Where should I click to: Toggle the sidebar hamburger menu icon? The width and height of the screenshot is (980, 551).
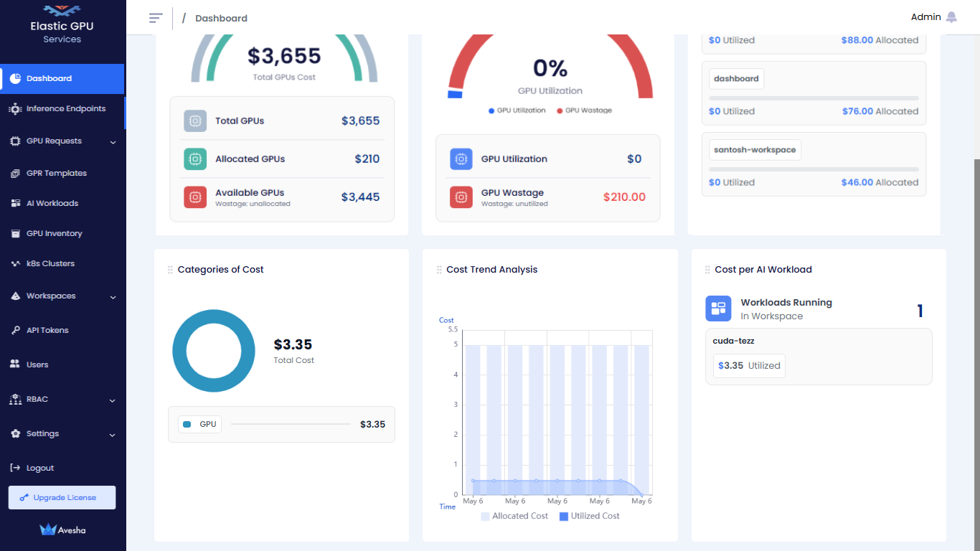(x=156, y=18)
